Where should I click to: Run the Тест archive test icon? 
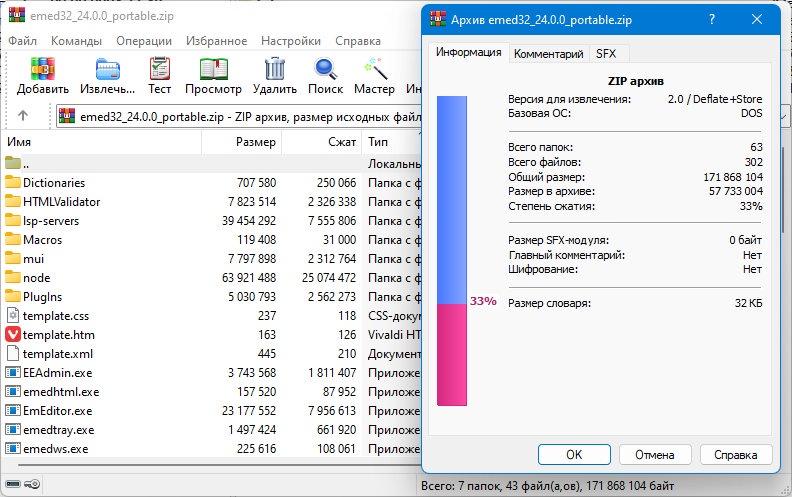click(x=160, y=68)
